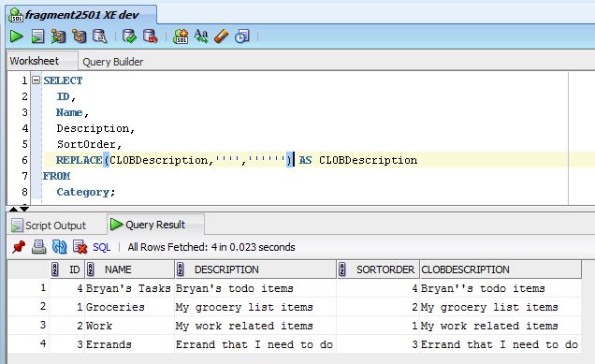Click the sort icon on SORTORDER column

coord(341,269)
